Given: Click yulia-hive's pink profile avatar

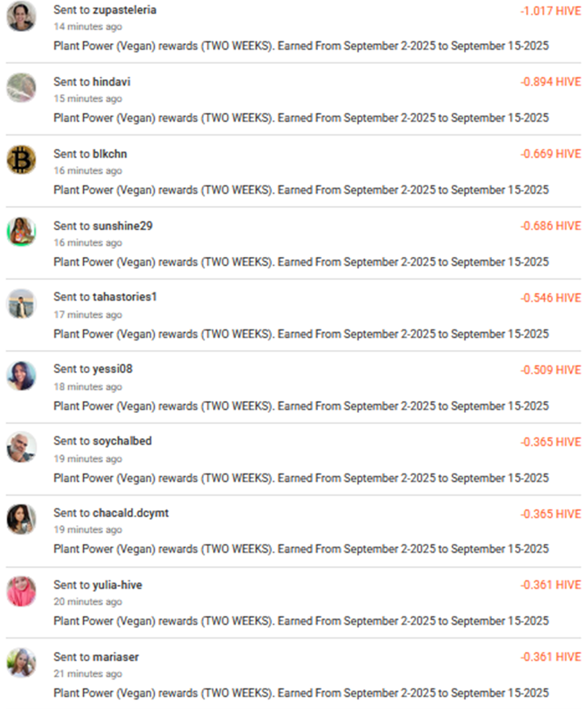Looking at the screenshot, I should [x=21, y=591].
